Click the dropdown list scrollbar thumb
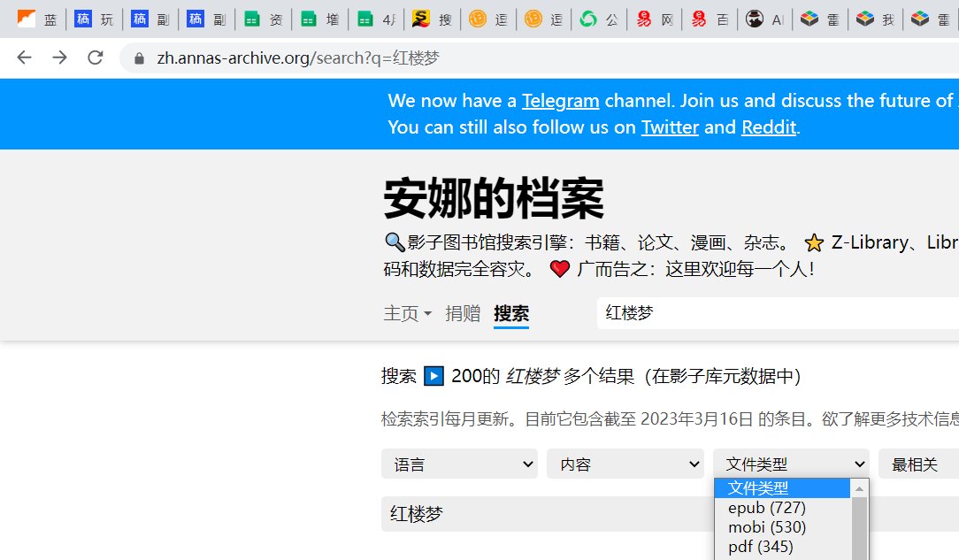Image resolution: width=959 pixels, height=560 pixels. 859,529
